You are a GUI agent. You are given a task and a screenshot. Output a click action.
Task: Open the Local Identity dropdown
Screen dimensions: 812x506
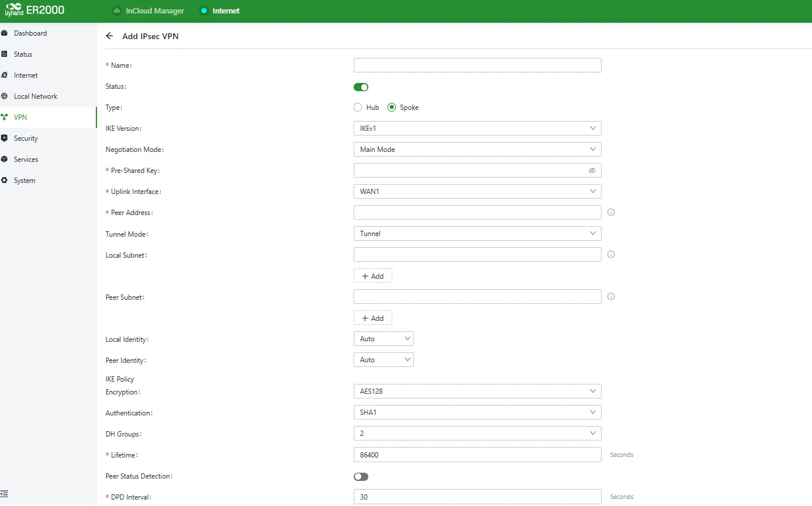click(383, 339)
